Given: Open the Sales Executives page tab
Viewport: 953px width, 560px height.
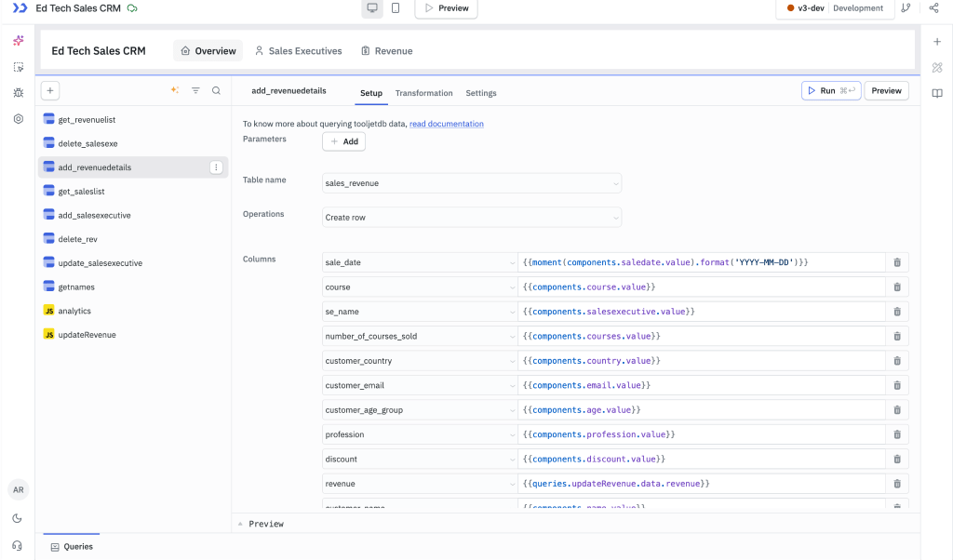Looking at the screenshot, I should point(299,51).
